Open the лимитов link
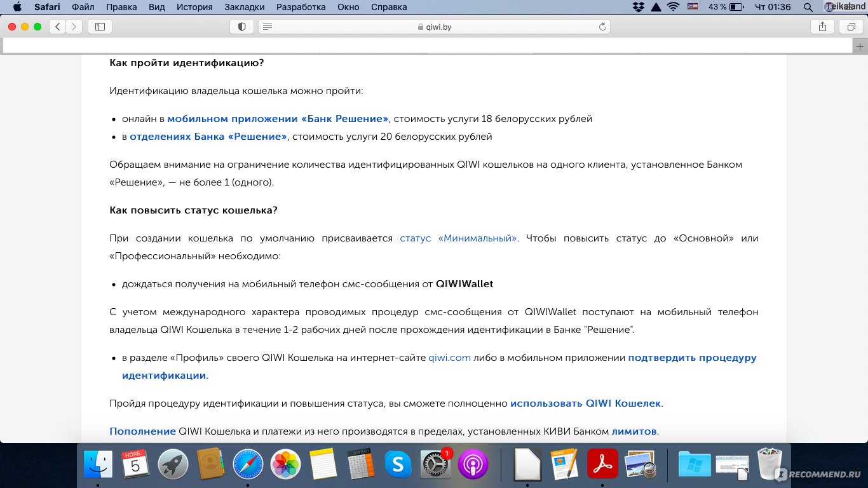The image size is (868, 488). tap(634, 431)
